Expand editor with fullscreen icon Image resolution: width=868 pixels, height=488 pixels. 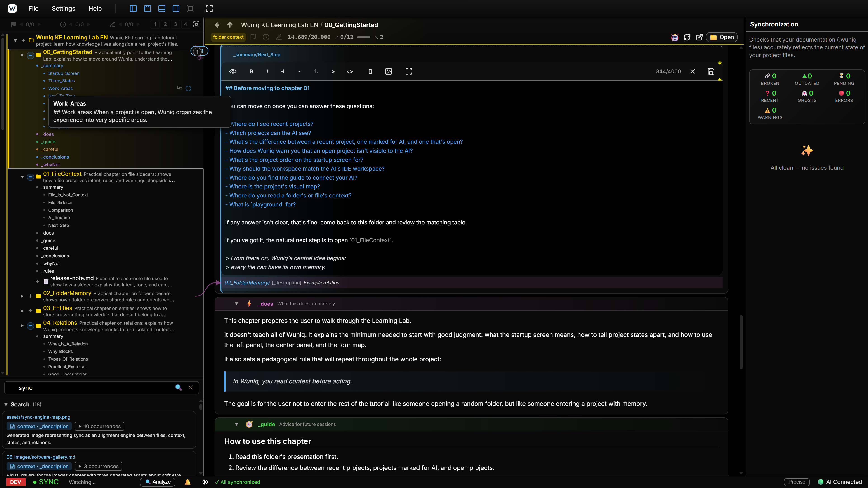409,71
